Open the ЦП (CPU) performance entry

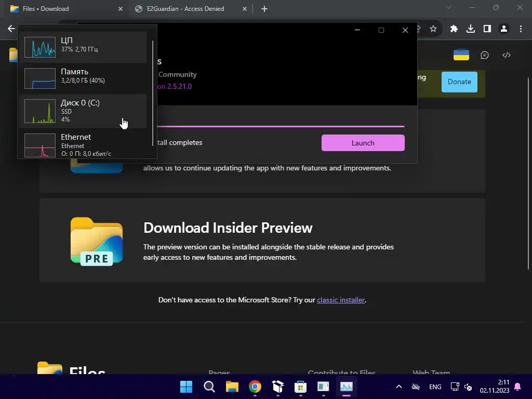83,47
